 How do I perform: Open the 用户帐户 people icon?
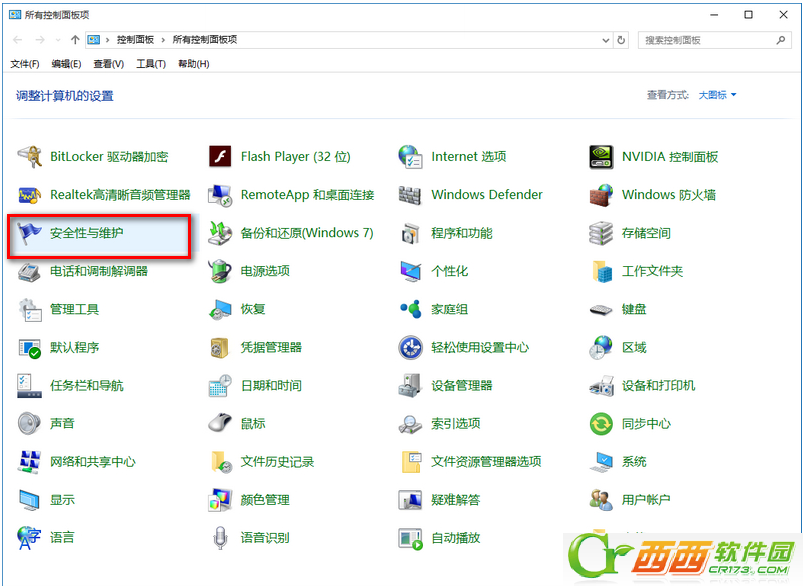point(601,500)
